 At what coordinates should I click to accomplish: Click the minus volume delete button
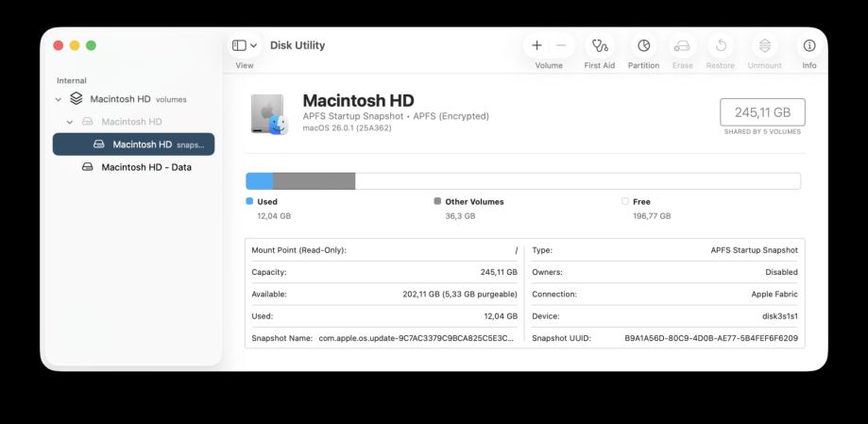coord(561,45)
